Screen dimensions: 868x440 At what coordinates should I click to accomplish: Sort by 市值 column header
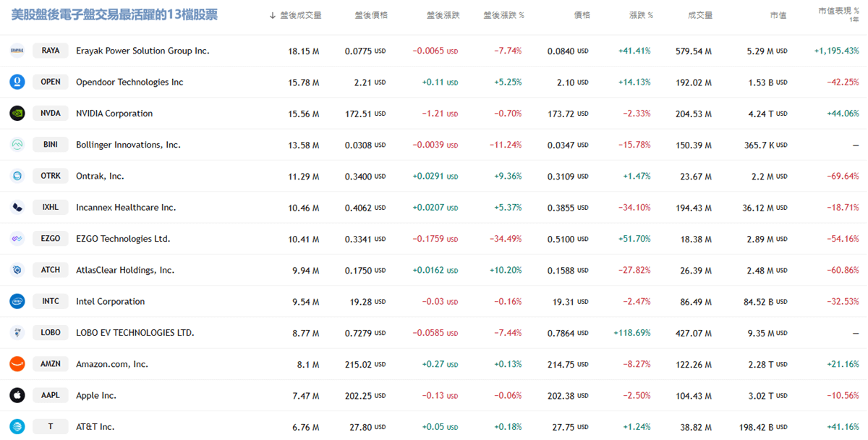coord(778,15)
